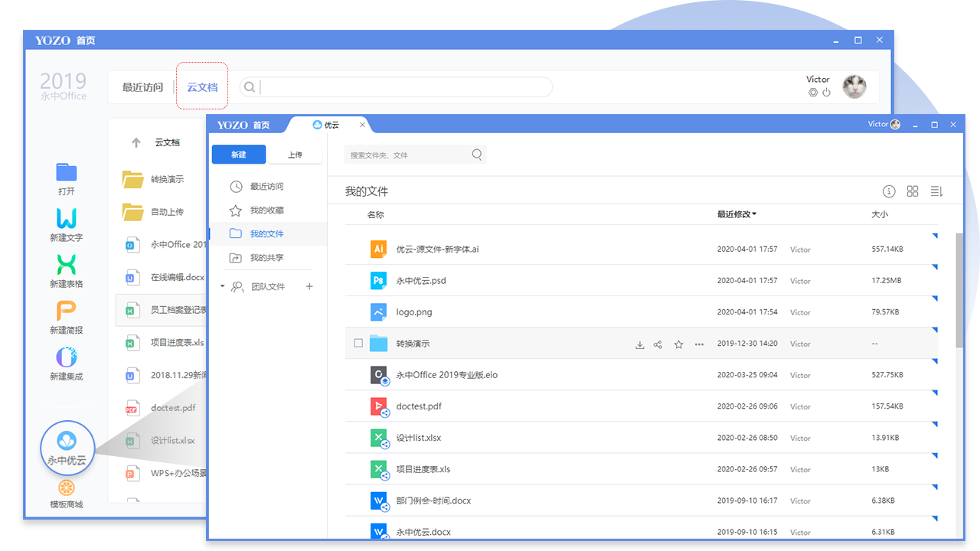The width and height of the screenshot is (980, 551).
Task: Open more options for 转换演示 folder
Action: coord(699,344)
